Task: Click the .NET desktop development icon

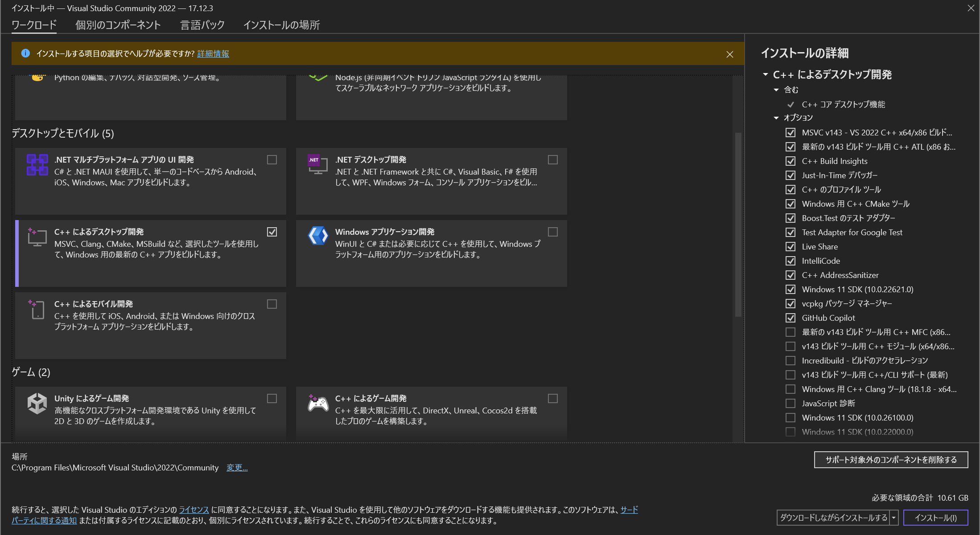Action: click(317, 163)
